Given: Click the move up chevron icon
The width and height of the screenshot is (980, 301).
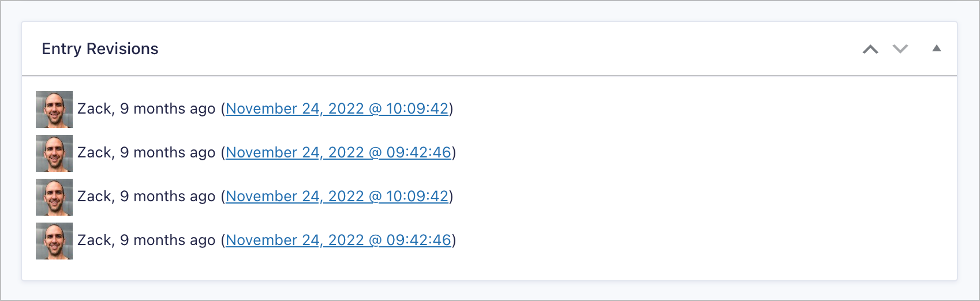Looking at the screenshot, I should [870, 50].
